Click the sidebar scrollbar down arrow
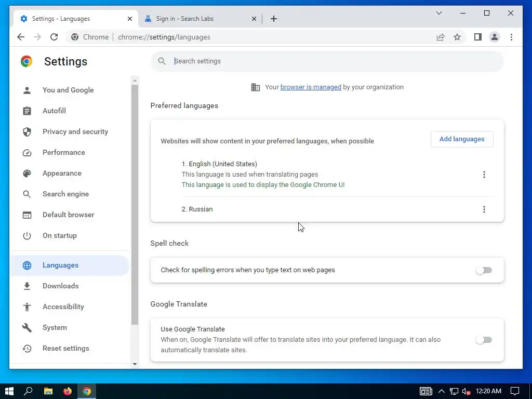 (135, 364)
